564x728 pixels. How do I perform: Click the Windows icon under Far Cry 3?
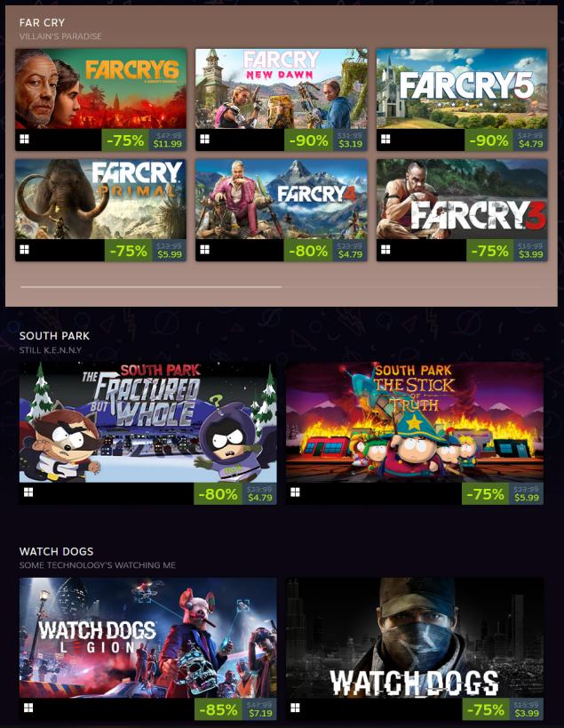pos(385,250)
